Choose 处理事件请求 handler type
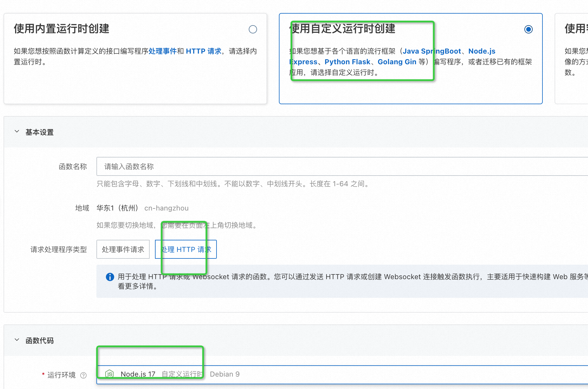588x389 pixels. tap(123, 249)
